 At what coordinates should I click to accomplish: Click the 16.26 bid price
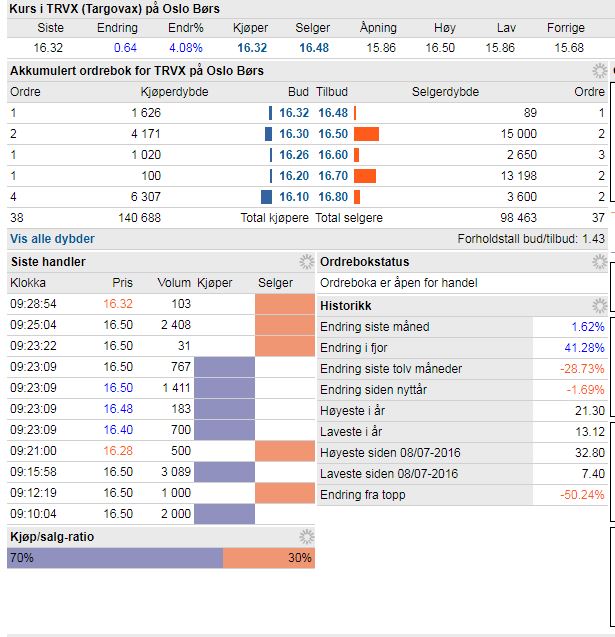coord(294,155)
